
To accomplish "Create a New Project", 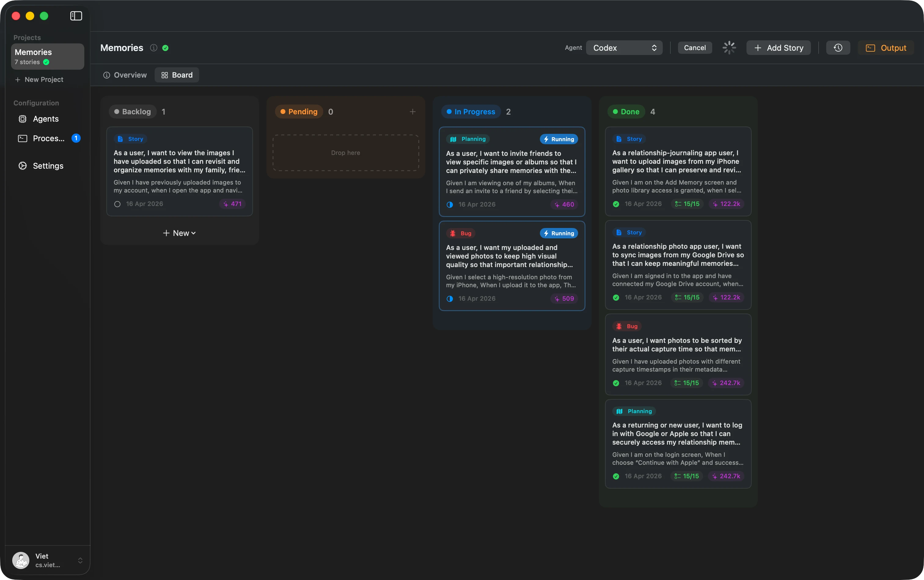I will tap(39, 80).
